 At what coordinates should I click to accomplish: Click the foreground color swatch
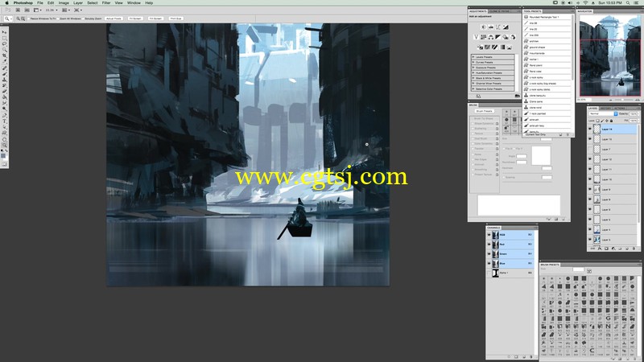3,155
